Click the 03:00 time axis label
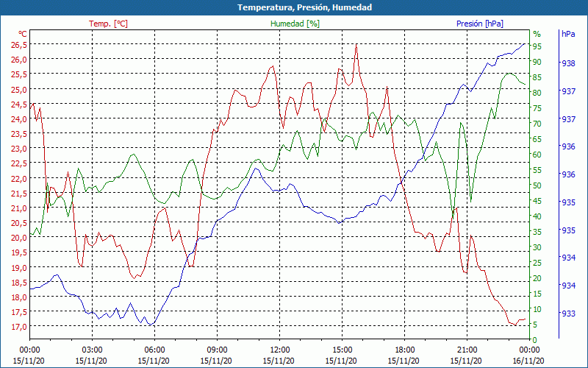Image resolution: width=588 pixels, height=368 pixels. tap(92, 349)
